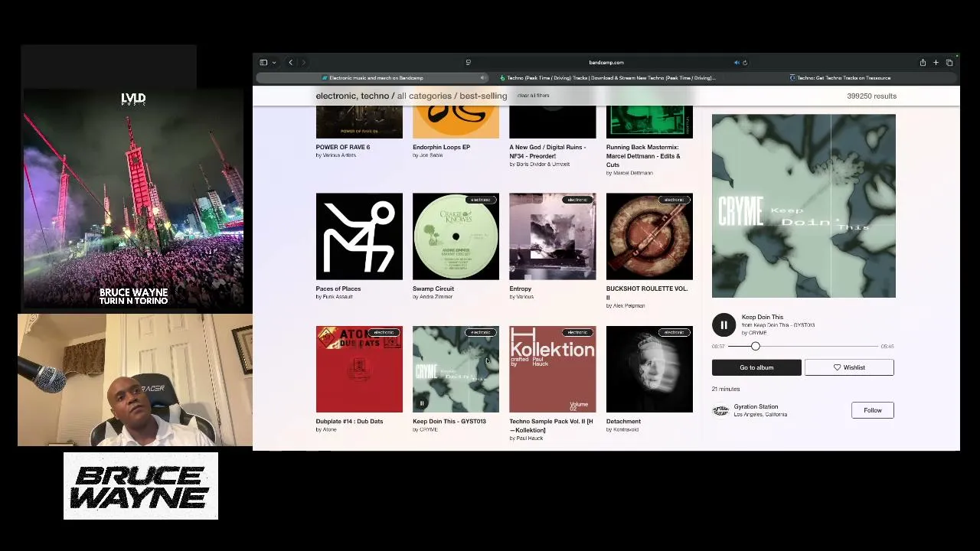
Task: Open the Safari share menu
Action: pyautogui.click(x=923, y=63)
